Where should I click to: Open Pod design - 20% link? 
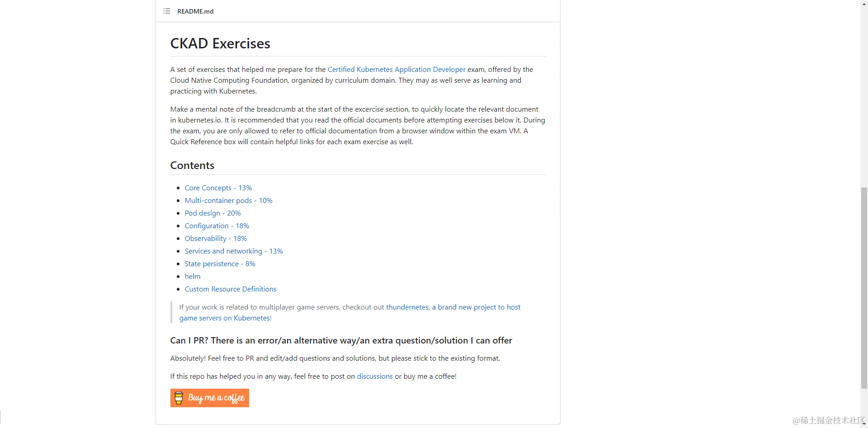(x=212, y=213)
